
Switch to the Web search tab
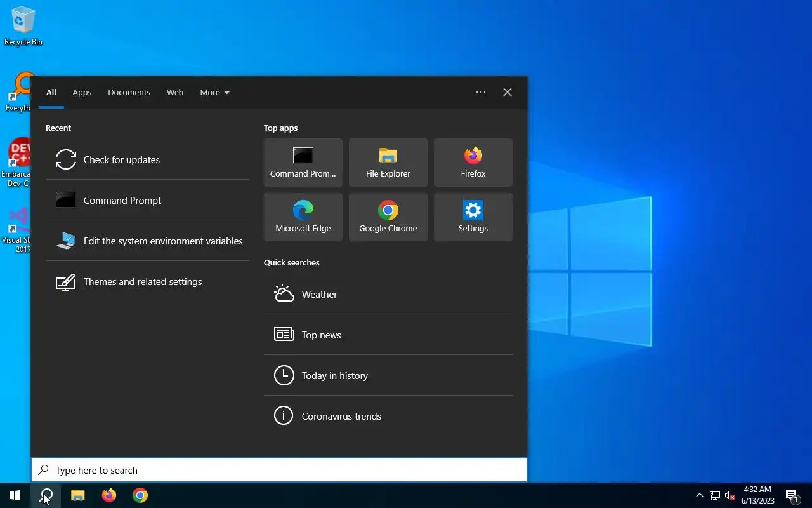click(175, 92)
